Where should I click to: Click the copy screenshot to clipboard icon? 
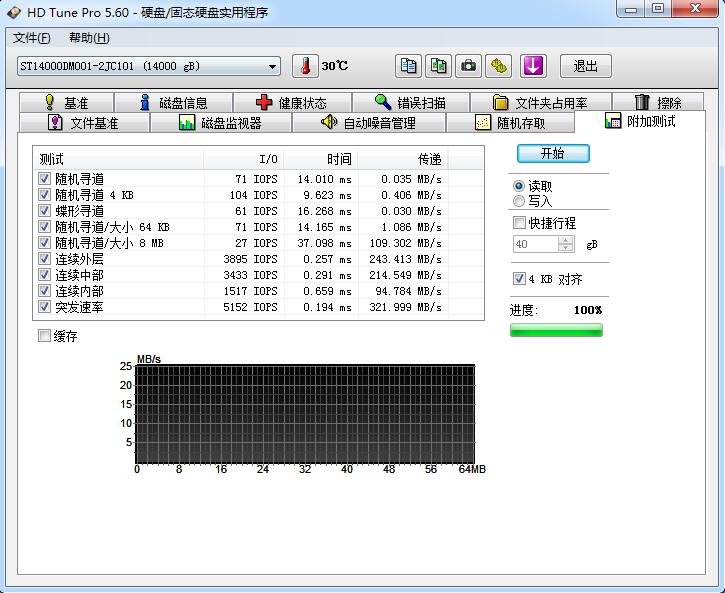coord(438,66)
